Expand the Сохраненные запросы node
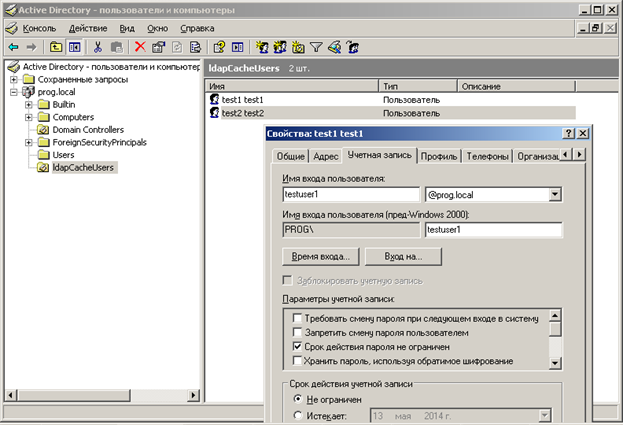 14,79
